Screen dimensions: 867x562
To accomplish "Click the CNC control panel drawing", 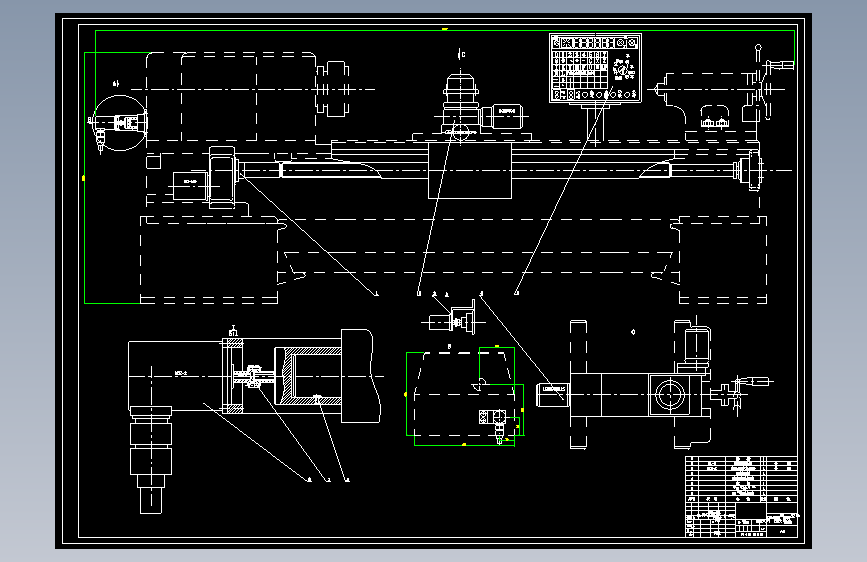I will tap(596, 69).
